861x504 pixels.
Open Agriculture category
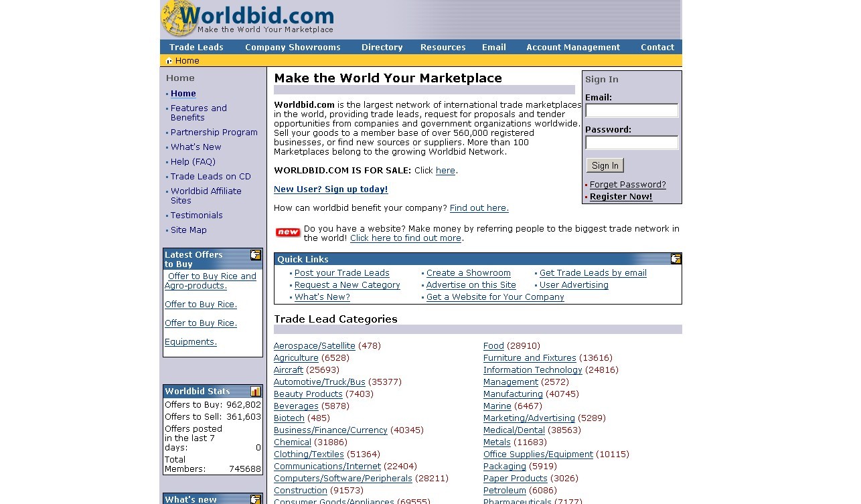(x=296, y=358)
